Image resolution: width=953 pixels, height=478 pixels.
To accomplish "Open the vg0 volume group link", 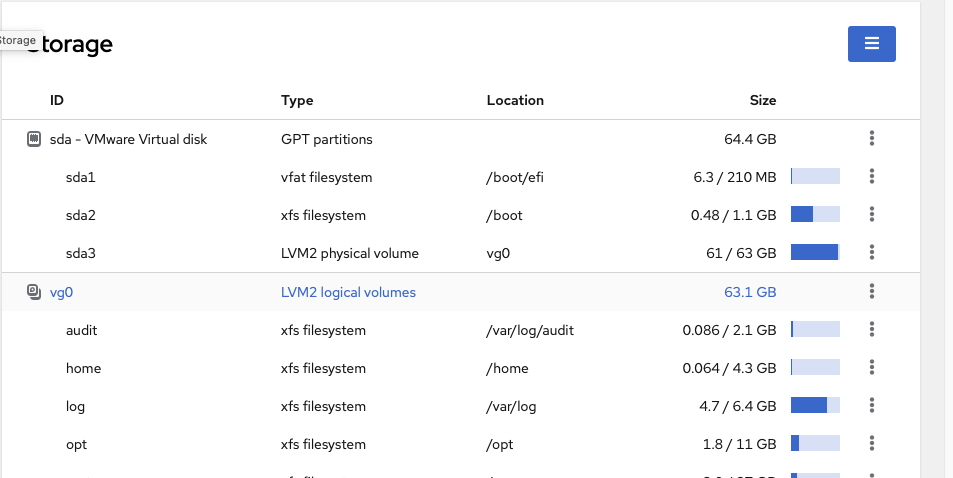I will click(62, 293).
